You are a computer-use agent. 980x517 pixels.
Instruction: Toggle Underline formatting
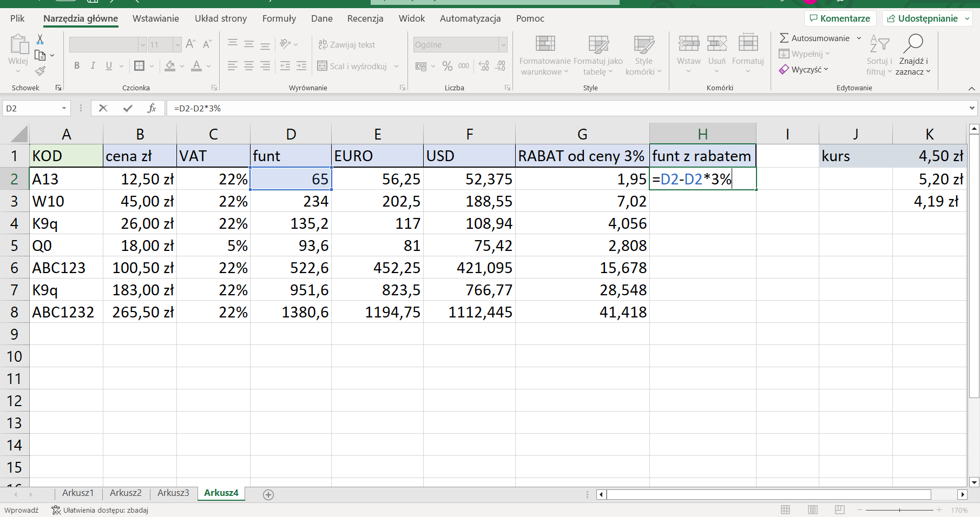coord(109,66)
